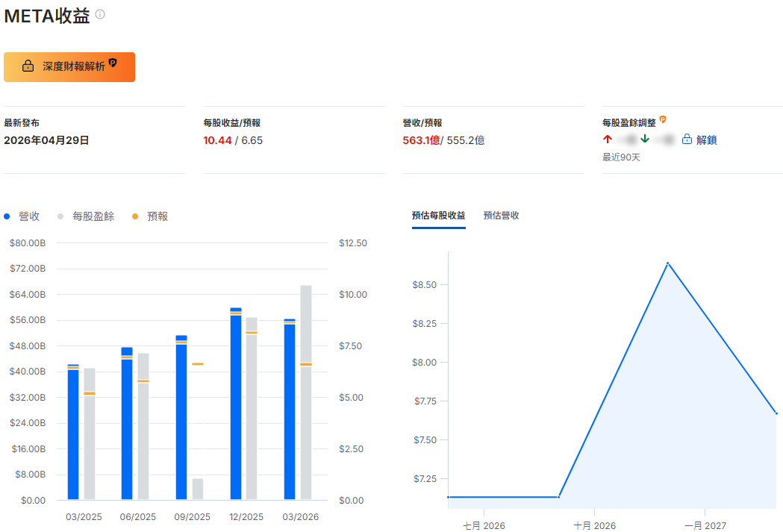Click the blue lock icon beside 解鎖
This screenshot has height=532, width=783.
click(x=687, y=140)
